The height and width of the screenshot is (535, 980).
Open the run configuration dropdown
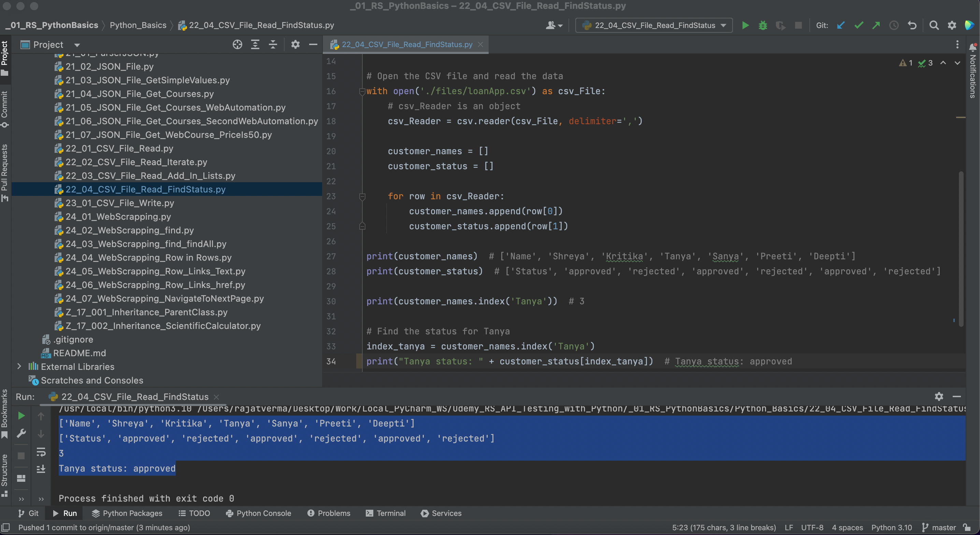click(654, 26)
